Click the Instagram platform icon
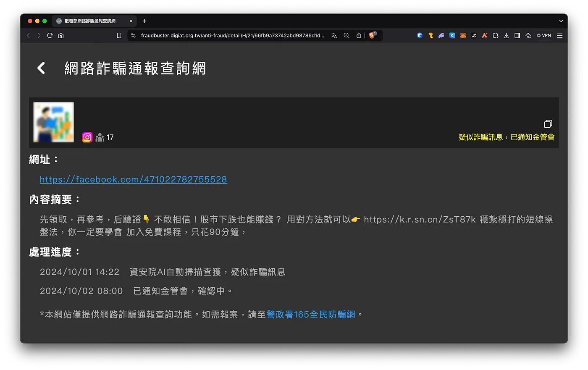The image size is (588, 370). tap(87, 137)
